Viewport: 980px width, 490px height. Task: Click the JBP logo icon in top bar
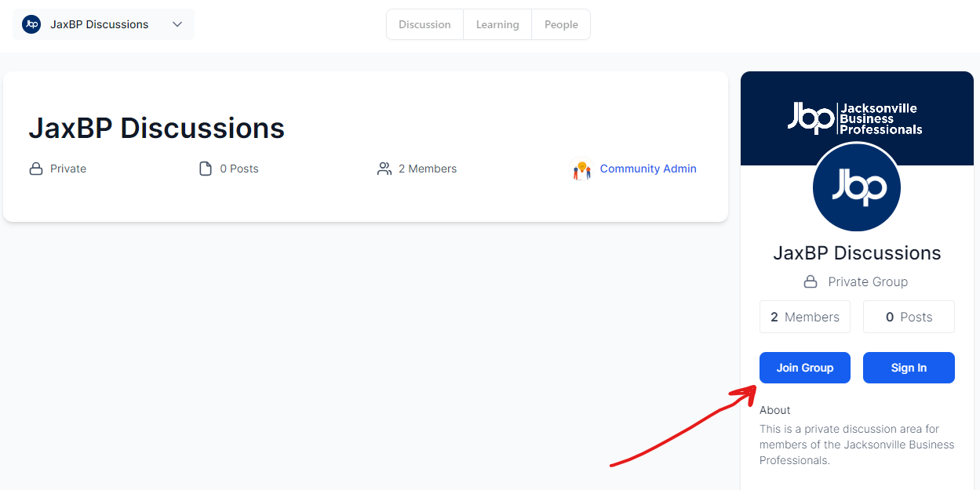pyautogui.click(x=31, y=24)
